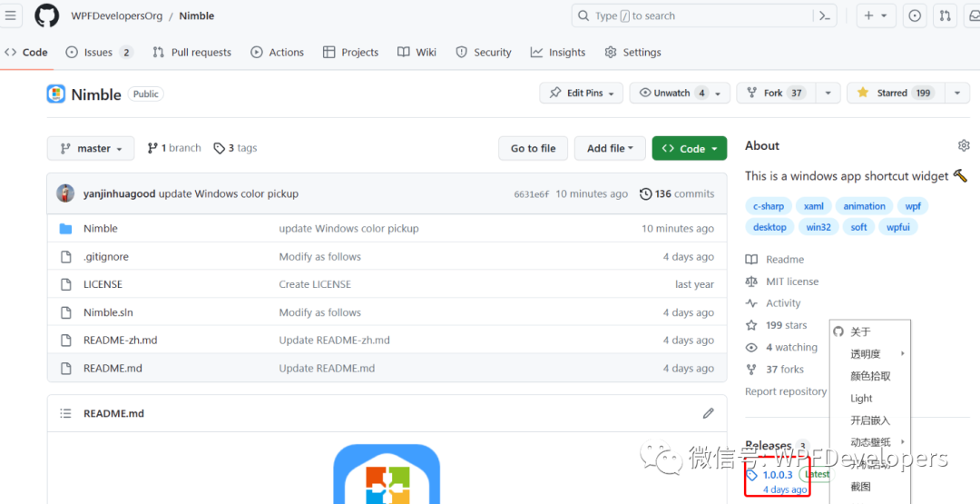Open the Add file dropdown
The width and height of the screenshot is (980, 504).
(610, 149)
